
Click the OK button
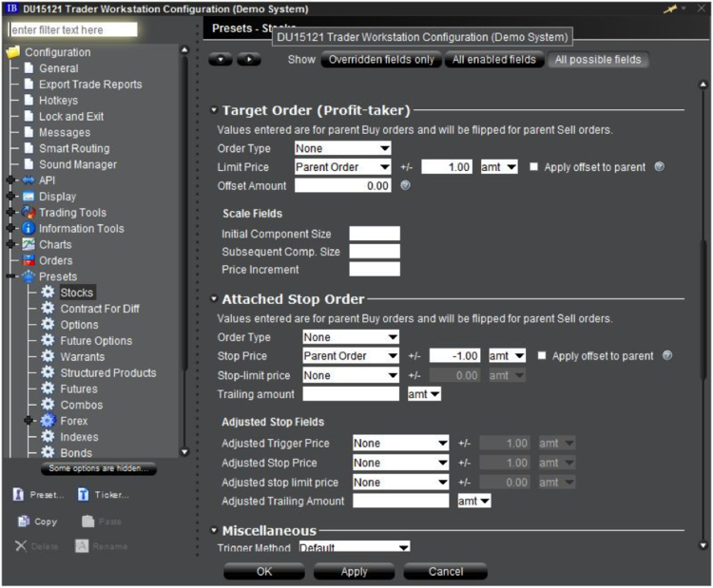(264, 571)
